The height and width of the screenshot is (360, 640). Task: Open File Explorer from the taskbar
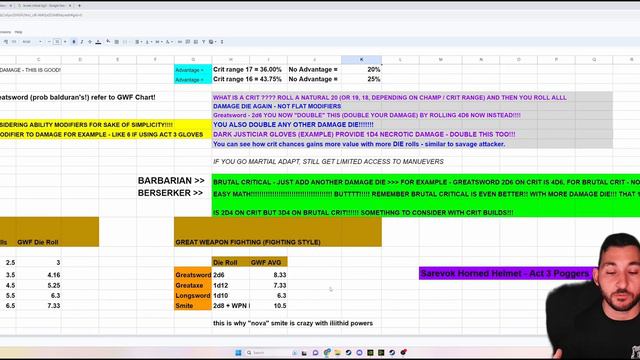pyautogui.click(x=338, y=353)
